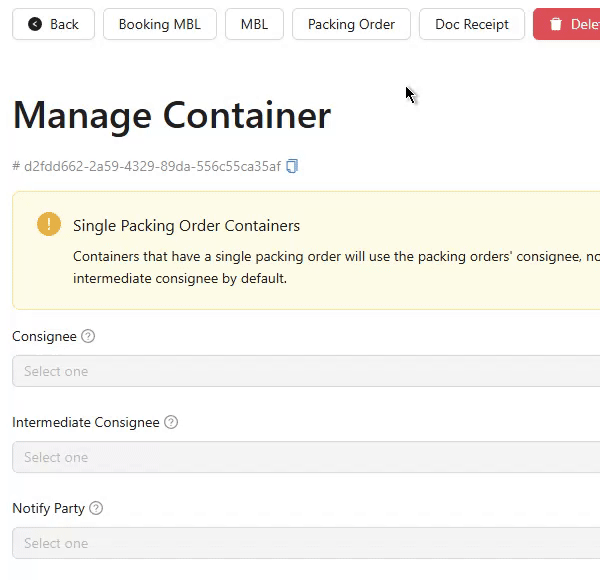Image resolution: width=600 pixels, height=580 pixels.
Task: Click the Notify Party label
Action: click(48, 509)
